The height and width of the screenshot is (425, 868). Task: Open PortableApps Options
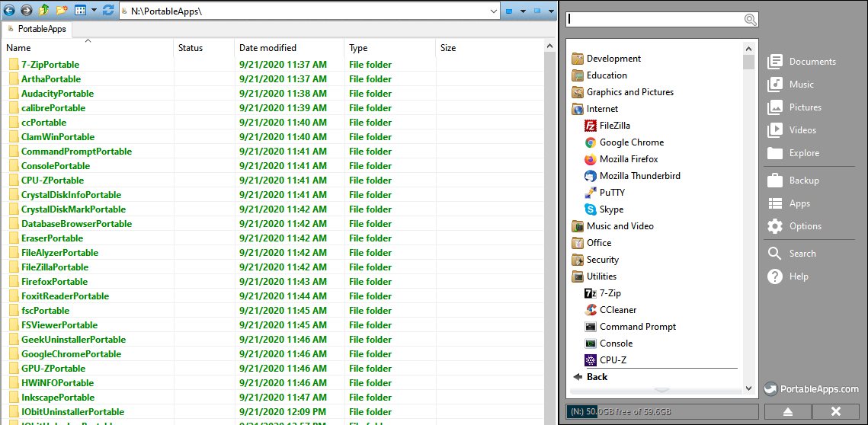click(x=794, y=225)
